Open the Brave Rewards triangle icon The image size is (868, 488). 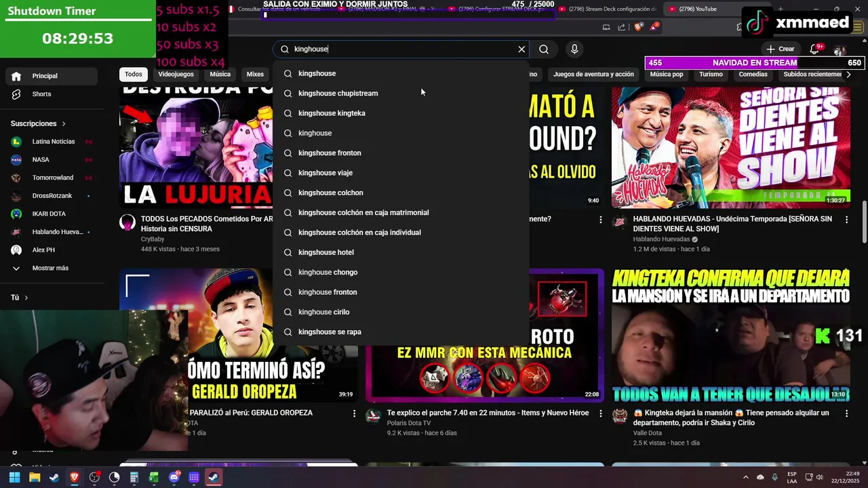coord(654,27)
